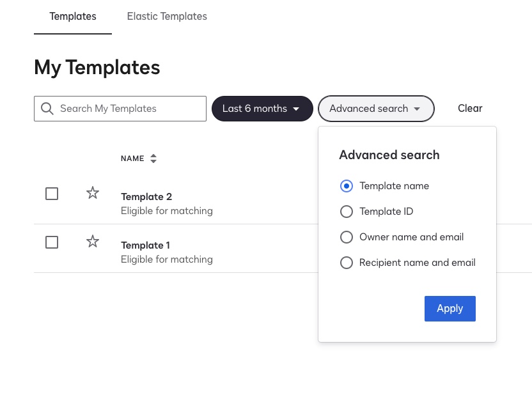Click the magnifier search icon
The image size is (532, 395).
47,109
